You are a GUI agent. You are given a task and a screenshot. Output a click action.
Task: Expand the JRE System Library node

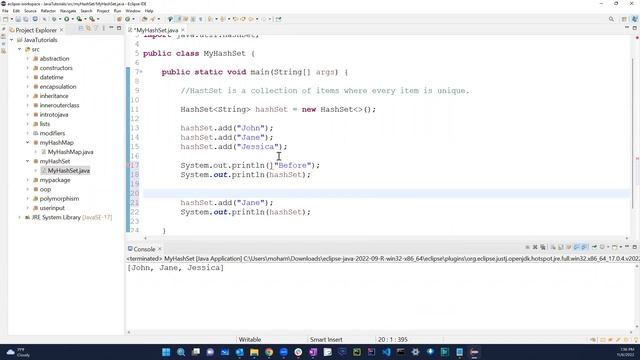[x=20, y=217]
